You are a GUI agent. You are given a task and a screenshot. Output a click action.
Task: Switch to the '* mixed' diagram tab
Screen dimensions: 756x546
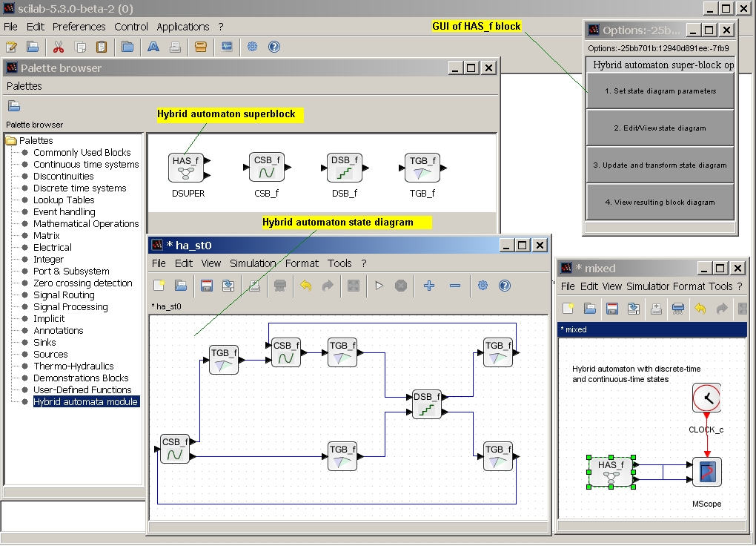click(x=652, y=329)
